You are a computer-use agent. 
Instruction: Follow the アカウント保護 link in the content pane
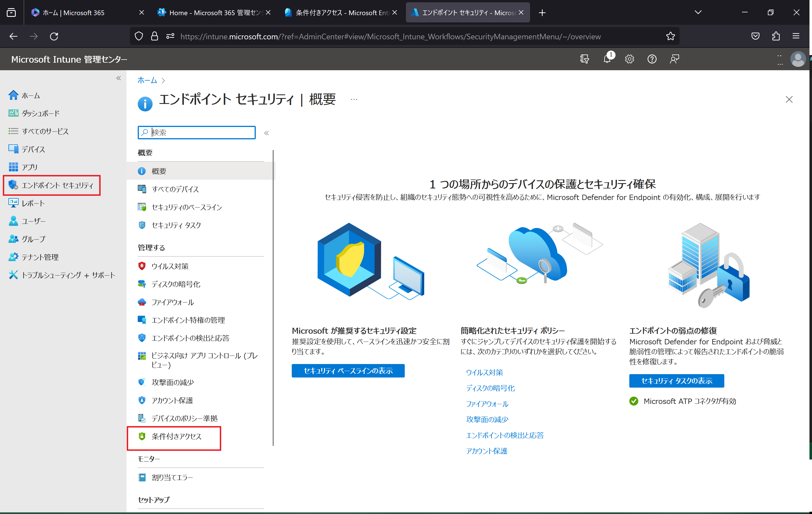[x=486, y=451]
